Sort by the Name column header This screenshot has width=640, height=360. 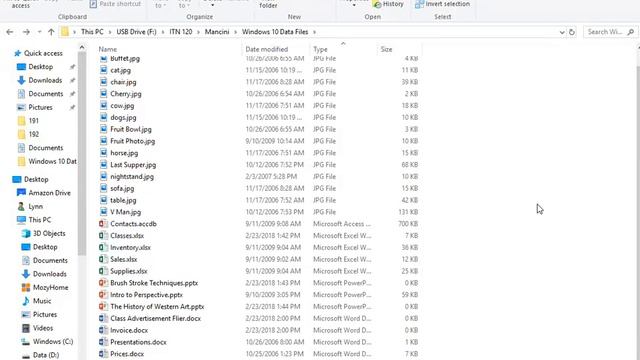click(108, 49)
